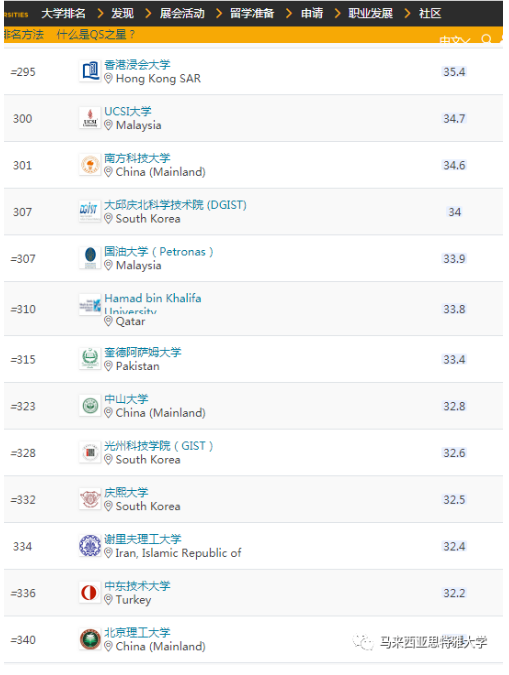
Task: Open the 南方科技大学 university link
Action: point(137,158)
